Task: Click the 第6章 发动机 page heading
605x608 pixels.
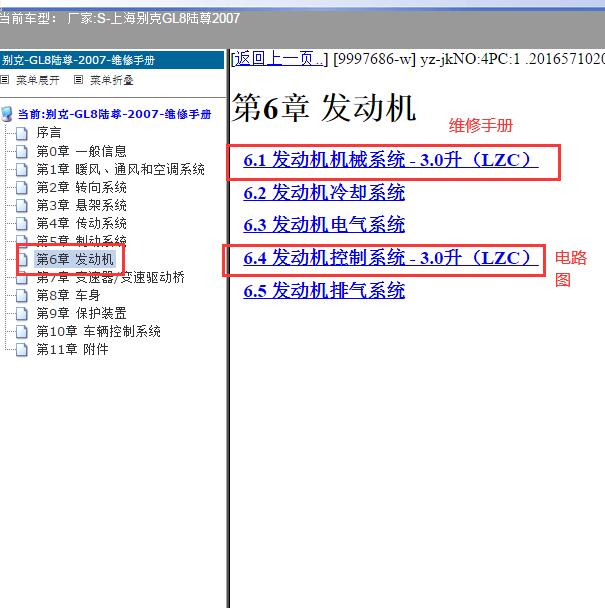Action: [x=324, y=108]
